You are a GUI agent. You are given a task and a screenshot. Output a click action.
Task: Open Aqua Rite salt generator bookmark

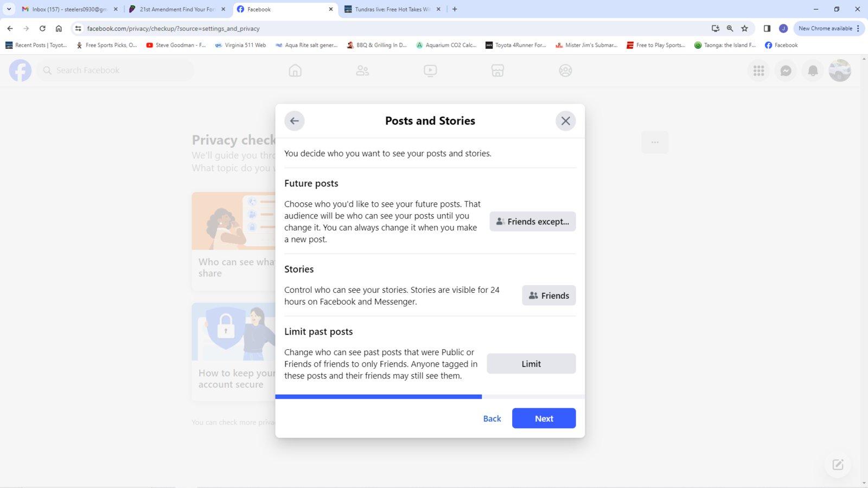click(x=307, y=45)
